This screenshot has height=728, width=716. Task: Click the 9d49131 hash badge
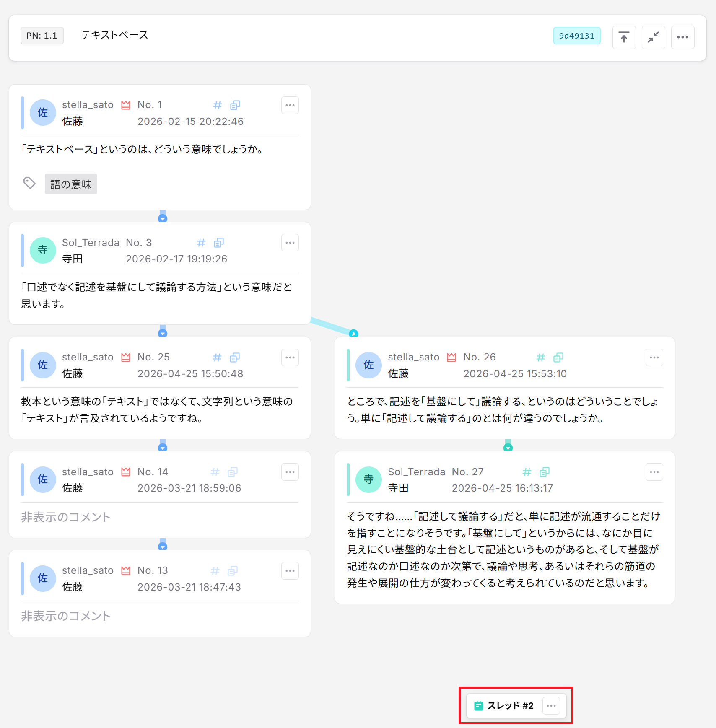(576, 36)
